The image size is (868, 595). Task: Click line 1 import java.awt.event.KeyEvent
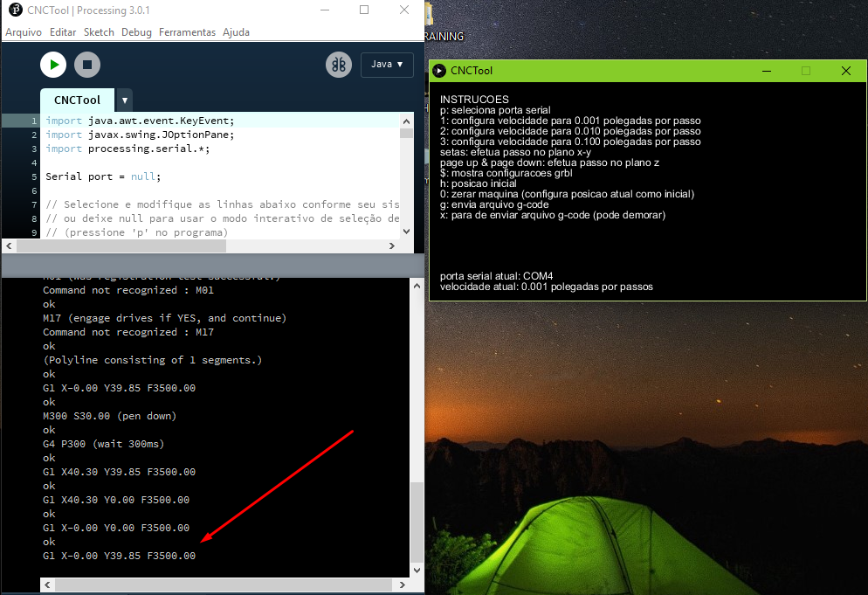[140, 121]
